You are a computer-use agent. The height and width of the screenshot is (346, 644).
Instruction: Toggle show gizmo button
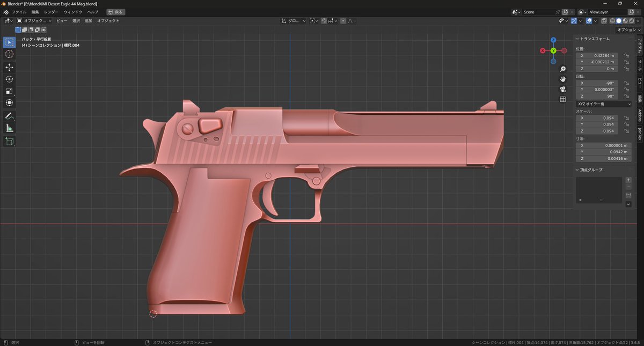pyautogui.click(x=574, y=21)
